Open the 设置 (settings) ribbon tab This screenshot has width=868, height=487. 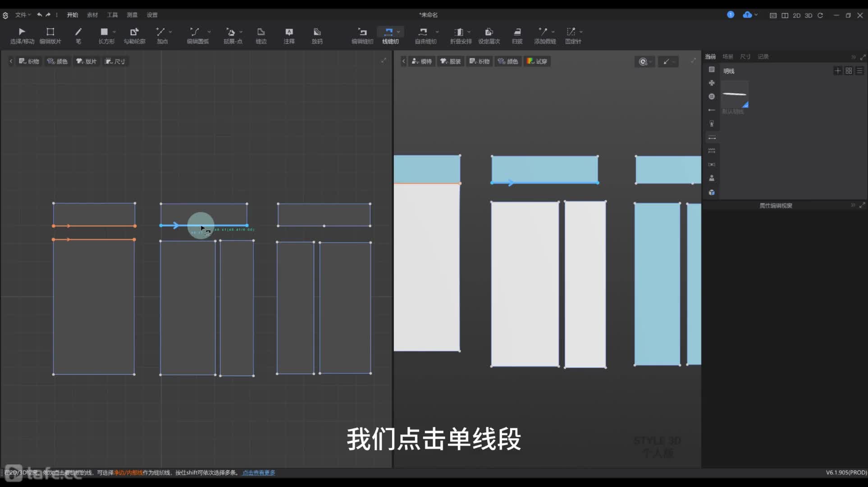point(152,15)
